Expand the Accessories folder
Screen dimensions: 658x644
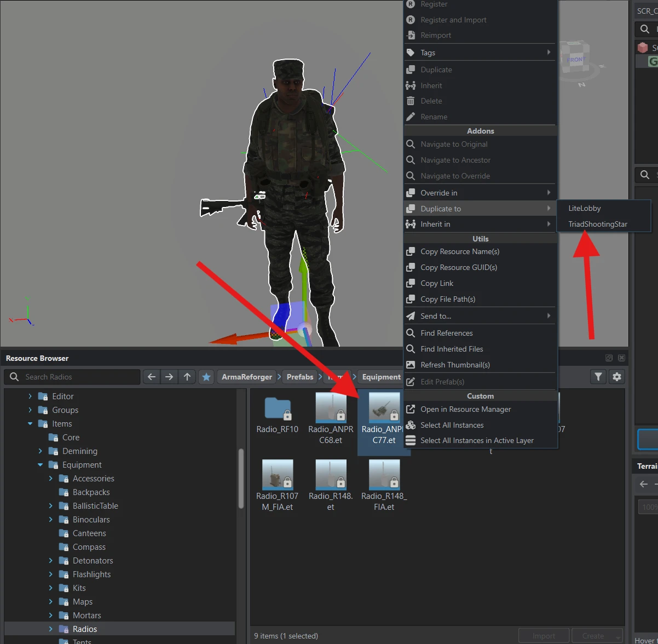(51, 478)
